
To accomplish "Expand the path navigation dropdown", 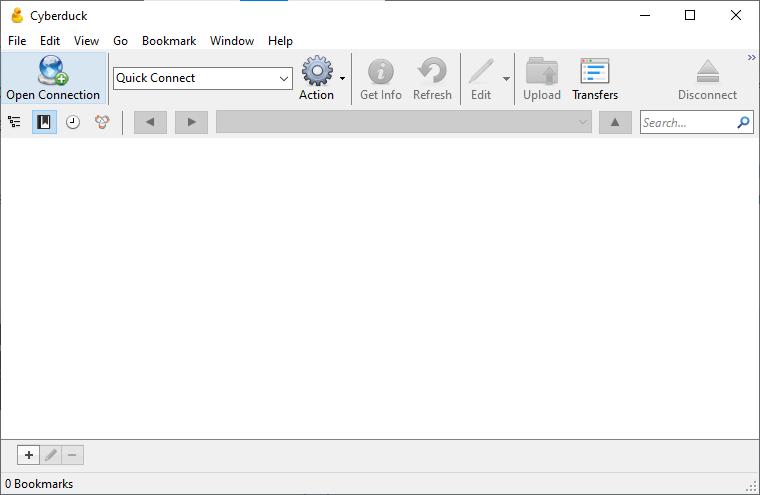I will (583, 122).
